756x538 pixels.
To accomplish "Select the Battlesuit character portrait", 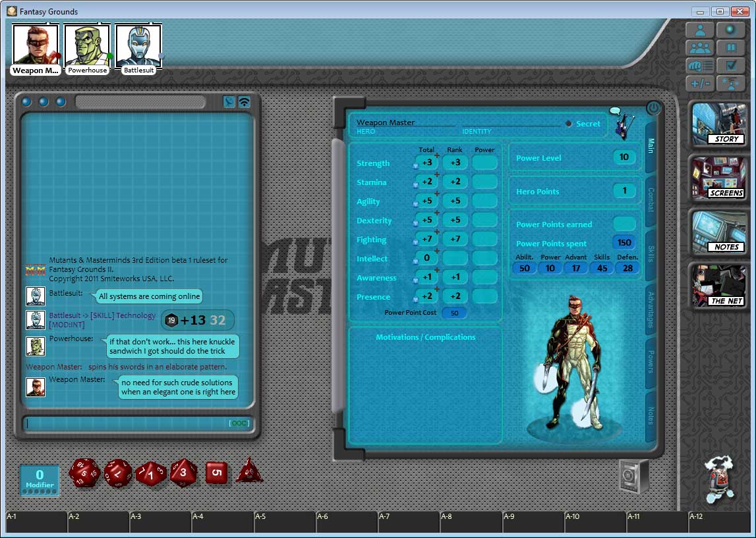I will pyautogui.click(x=138, y=43).
